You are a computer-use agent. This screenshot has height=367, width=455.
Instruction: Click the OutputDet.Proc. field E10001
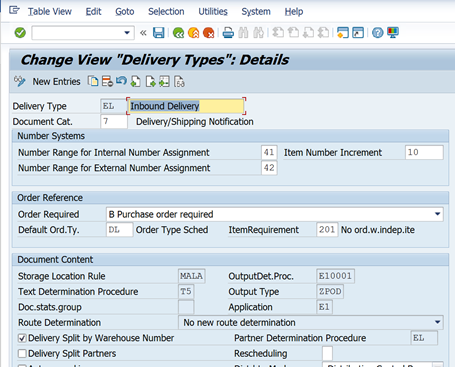[335, 276]
